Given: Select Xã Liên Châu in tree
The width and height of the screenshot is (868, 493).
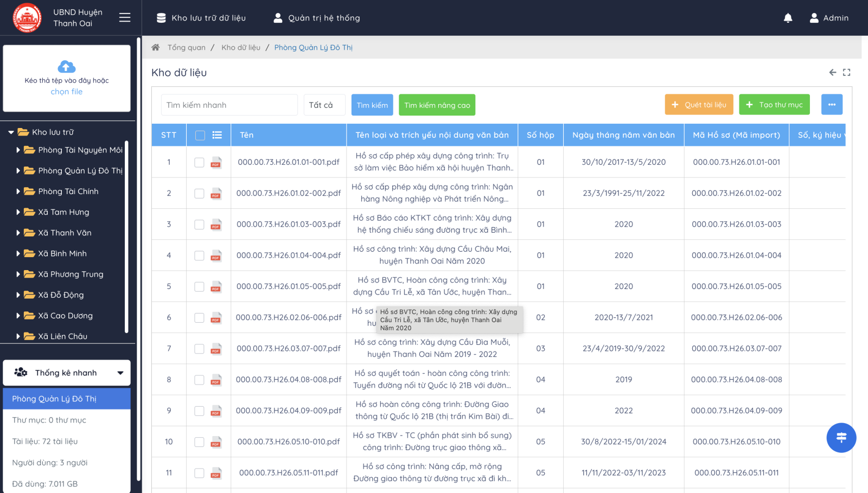Looking at the screenshot, I should click(62, 336).
